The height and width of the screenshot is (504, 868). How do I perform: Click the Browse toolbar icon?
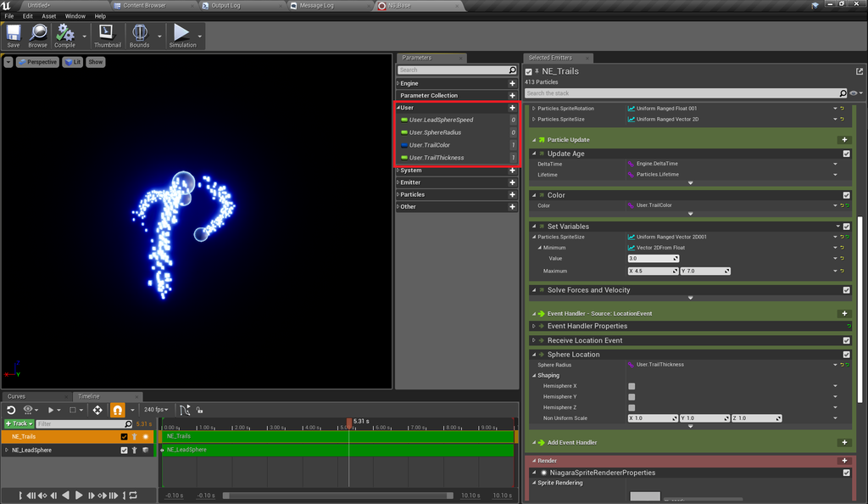[37, 36]
